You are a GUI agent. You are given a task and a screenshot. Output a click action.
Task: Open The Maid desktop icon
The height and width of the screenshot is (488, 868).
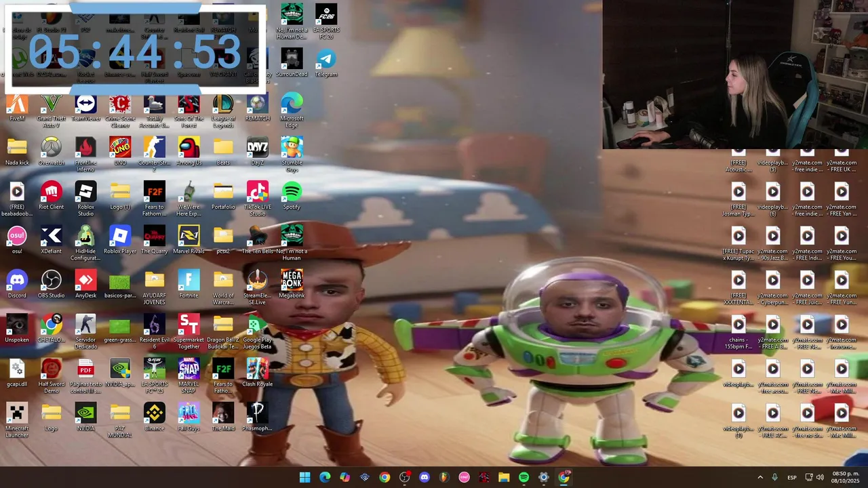(223, 417)
